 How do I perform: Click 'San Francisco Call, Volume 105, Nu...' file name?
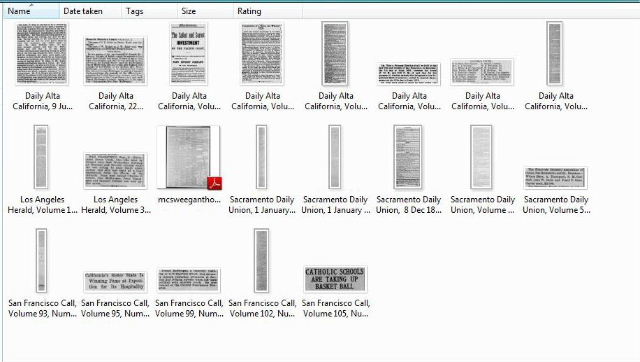point(336,309)
